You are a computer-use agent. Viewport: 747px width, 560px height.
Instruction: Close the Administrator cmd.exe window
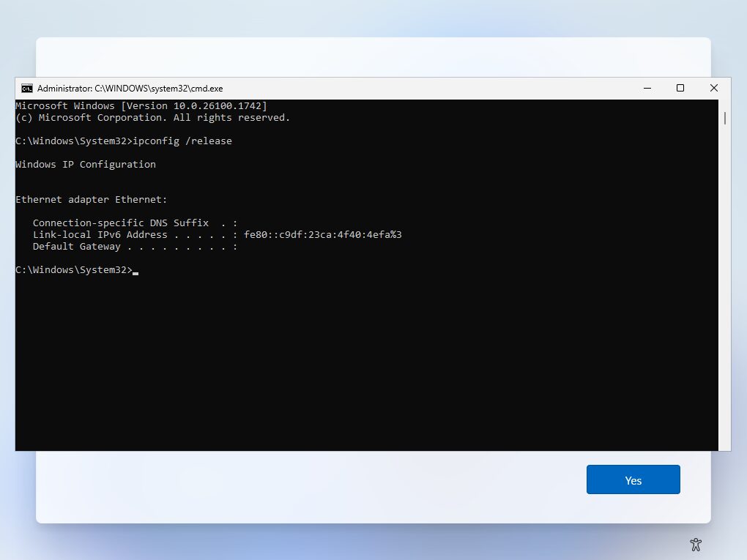(713, 88)
